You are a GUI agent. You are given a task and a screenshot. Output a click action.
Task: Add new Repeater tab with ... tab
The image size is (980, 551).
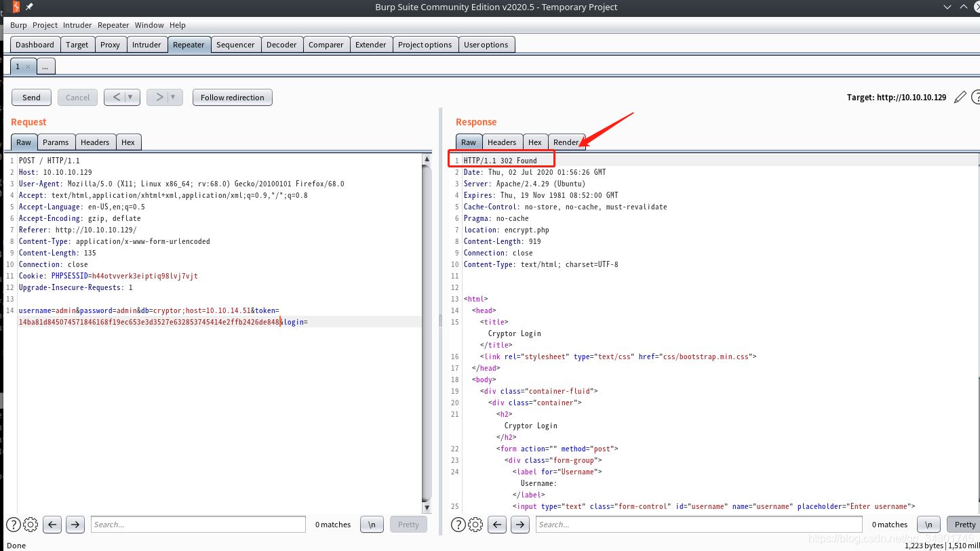point(45,66)
